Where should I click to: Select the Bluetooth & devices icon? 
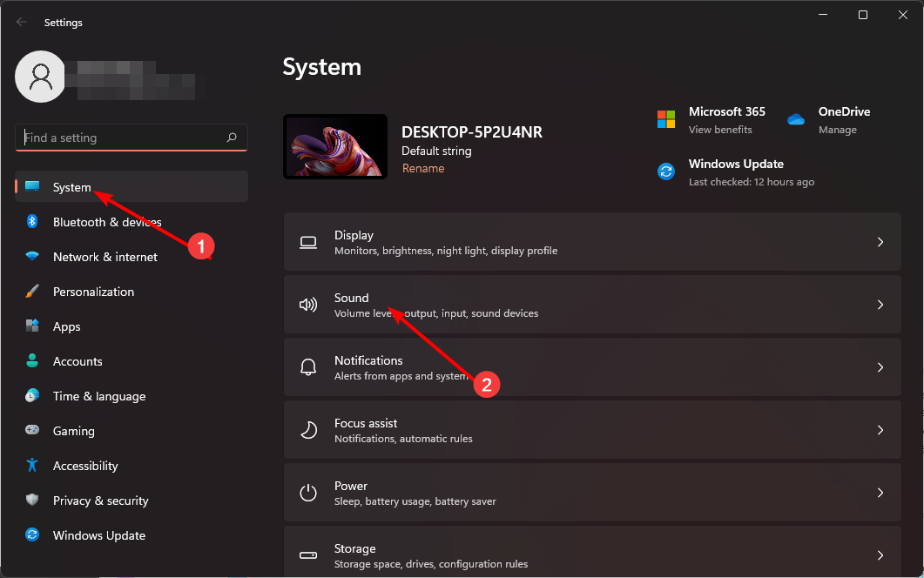[x=31, y=221]
